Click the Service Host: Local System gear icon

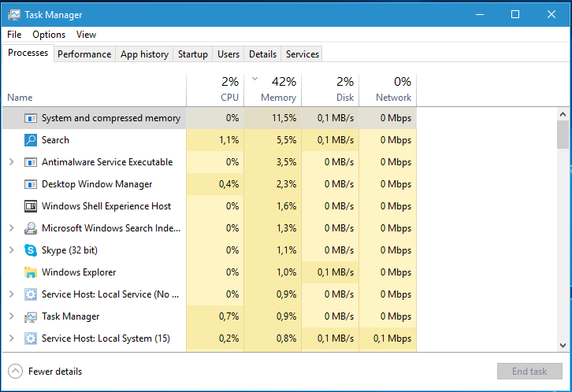pyautogui.click(x=31, y=338)
